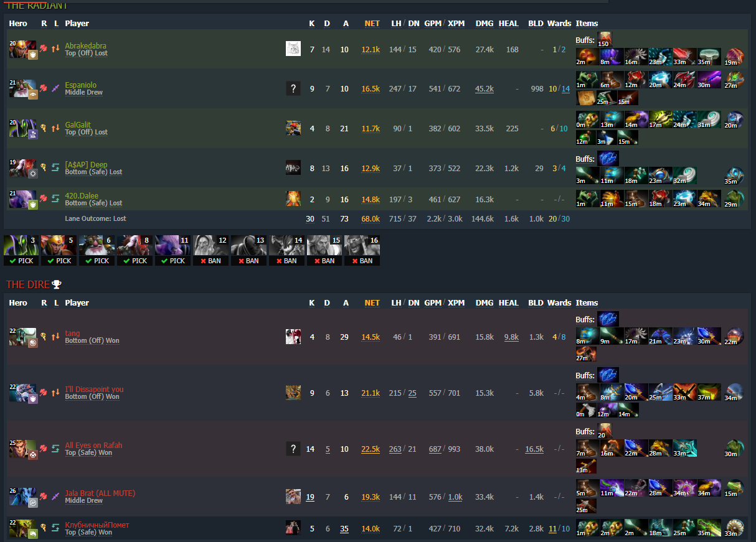The image size is (756, 542).
Task: Click the unknown avatar question mark for Espaniolo
Action: click(x=293, y=88)
